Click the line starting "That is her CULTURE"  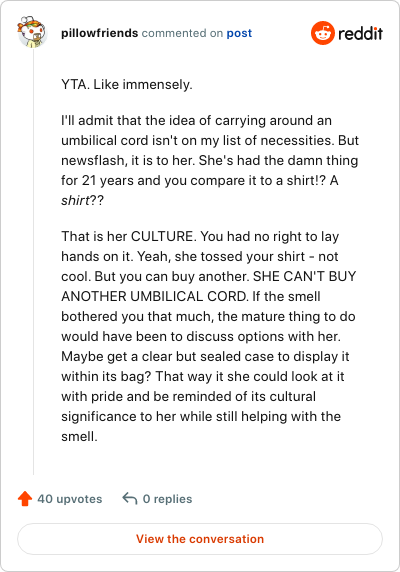(200, 236)
